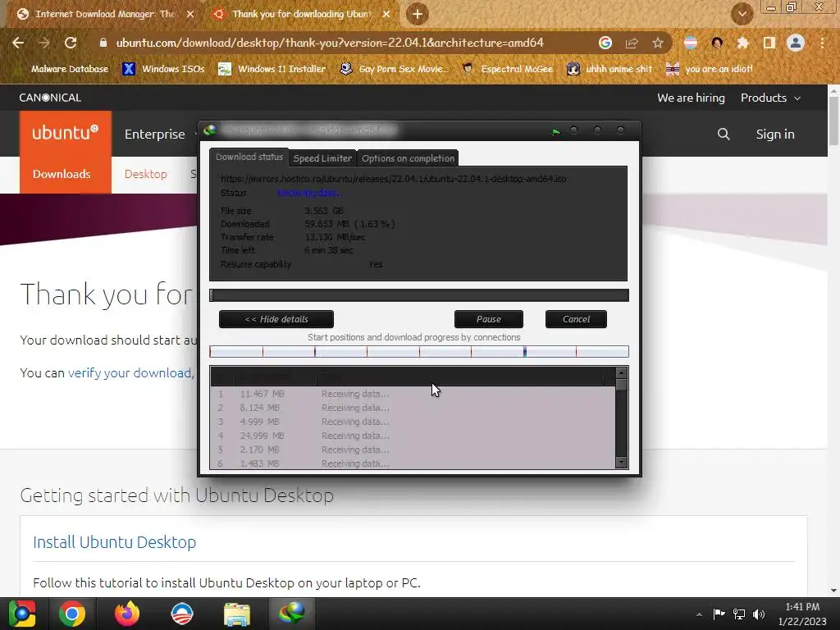Open volume speaker tray icon

(x=759, y=614)
